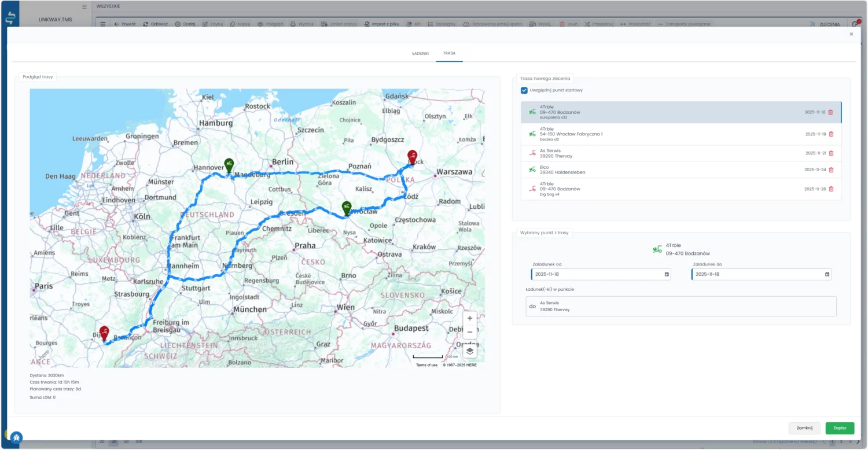The width and height of the screenshot is (868, 450).
Task: Open the calendar picker for Załadunek do
Action: click(827, 274)
